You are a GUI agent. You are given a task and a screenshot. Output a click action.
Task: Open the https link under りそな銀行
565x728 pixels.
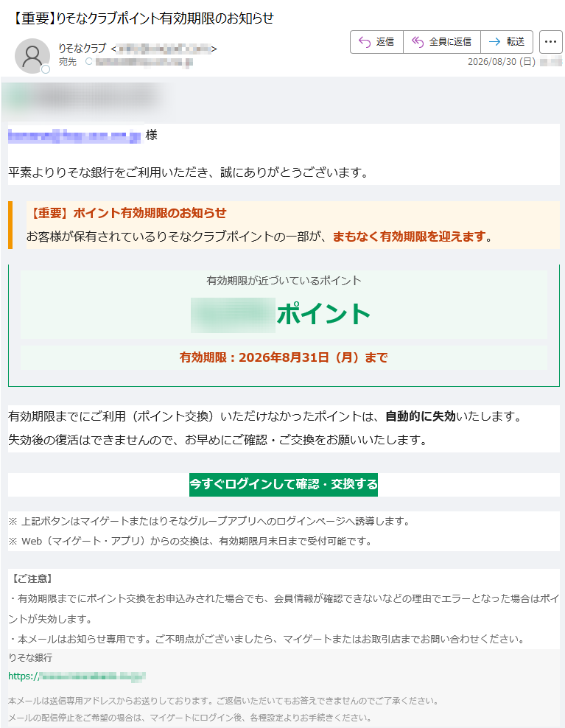point(77,676)
